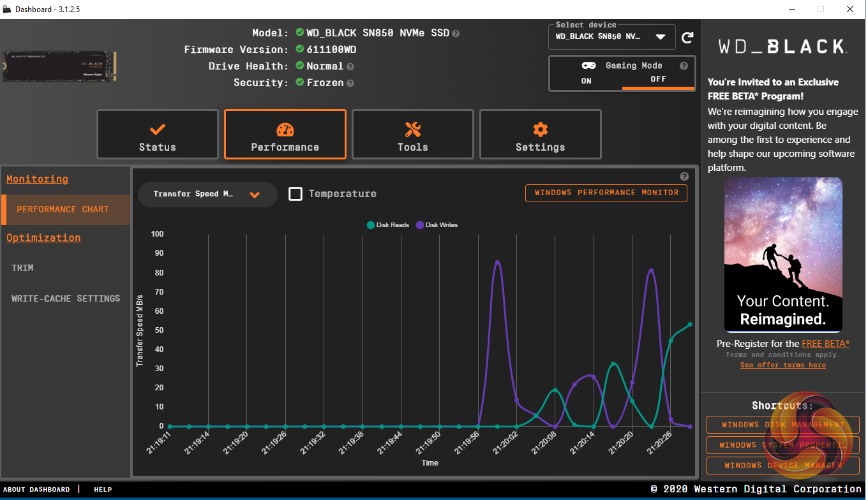
Task: Click help icon beside Security Frozen
Action: [350, 83]
